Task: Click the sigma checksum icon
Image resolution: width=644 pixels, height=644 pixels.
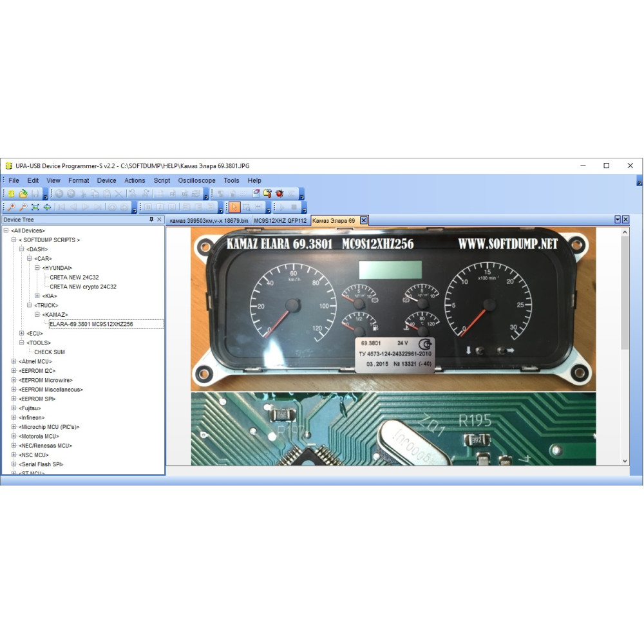Action: (x=292, y=193)
